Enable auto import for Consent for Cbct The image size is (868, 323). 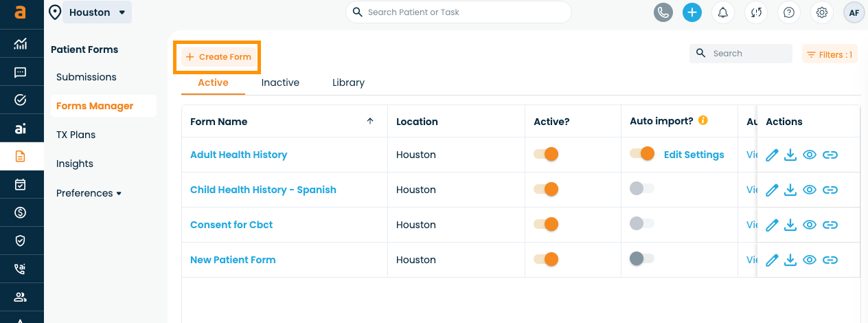coord(642,223)
